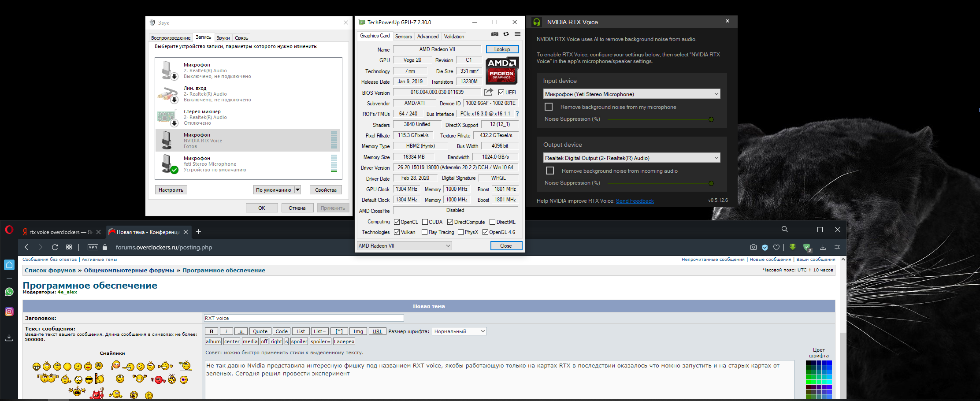The height and width of the screenshot is (401, 980).
Task: Click the 'Настроить' button in Sound dialog
Action: pos(171,190)
